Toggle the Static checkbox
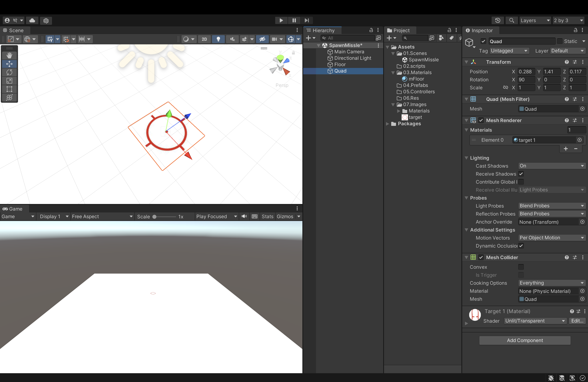Viewport: 588px width, 382px height. [560, 41]
